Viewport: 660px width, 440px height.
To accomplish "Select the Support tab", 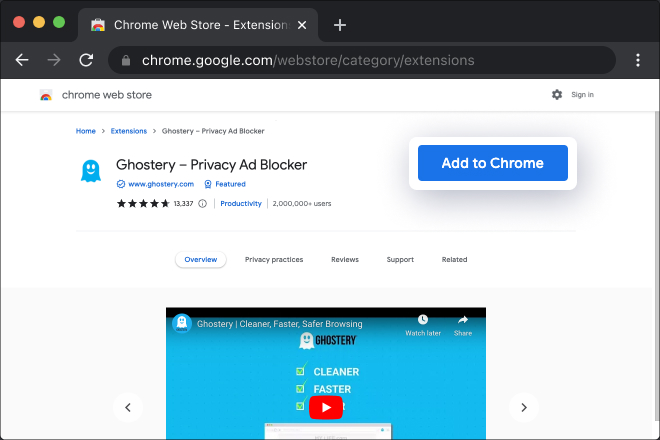I will pyautogui.click(x=400, y=259).
